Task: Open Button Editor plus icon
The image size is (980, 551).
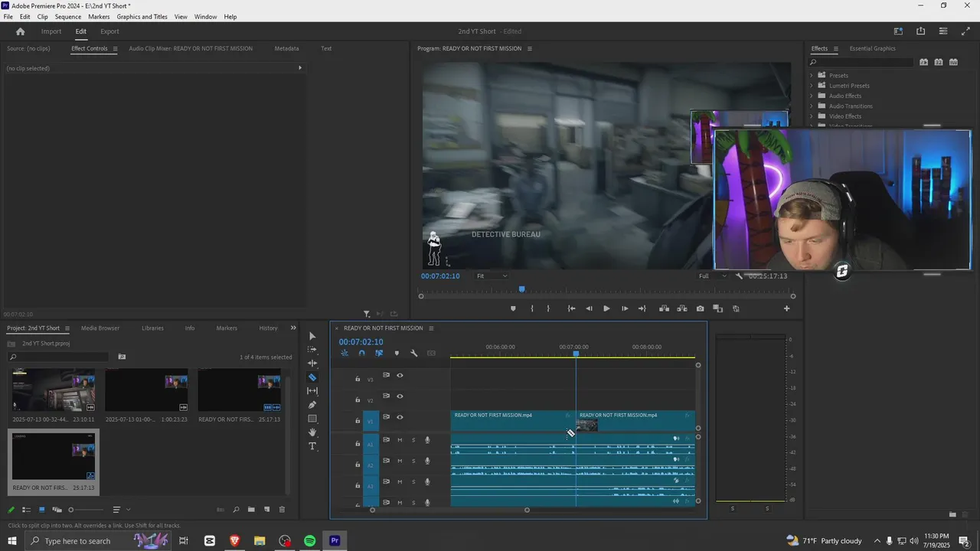Action: 786,308
